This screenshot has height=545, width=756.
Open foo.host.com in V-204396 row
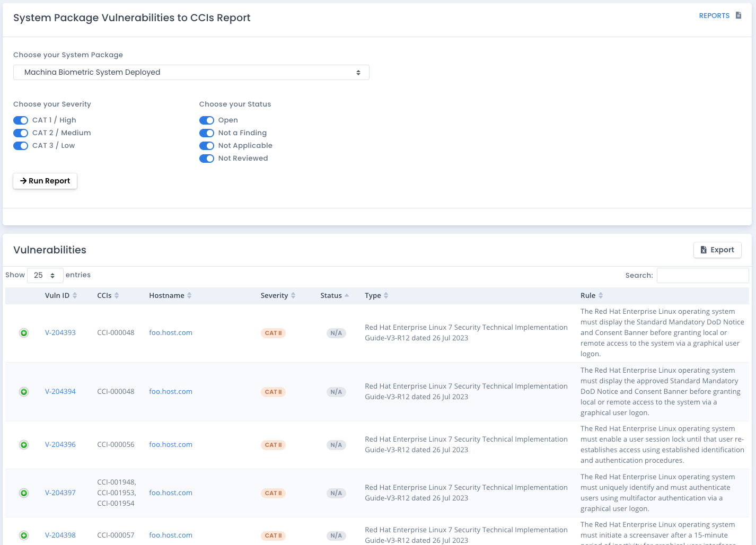point(171,445)
